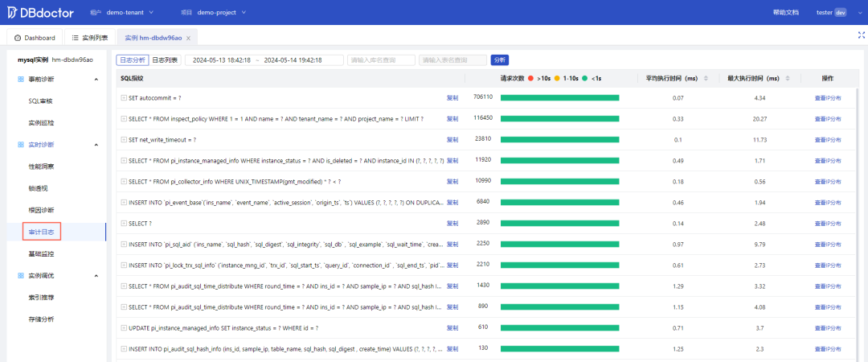The width and height of the screenshot is (868, 362).
Task: Select the 日志分析 view tab
Action: pos(133,60)
